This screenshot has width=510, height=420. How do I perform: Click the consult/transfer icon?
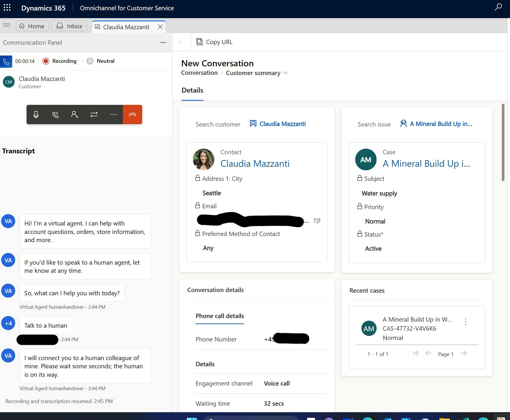(x=94, y=114)
